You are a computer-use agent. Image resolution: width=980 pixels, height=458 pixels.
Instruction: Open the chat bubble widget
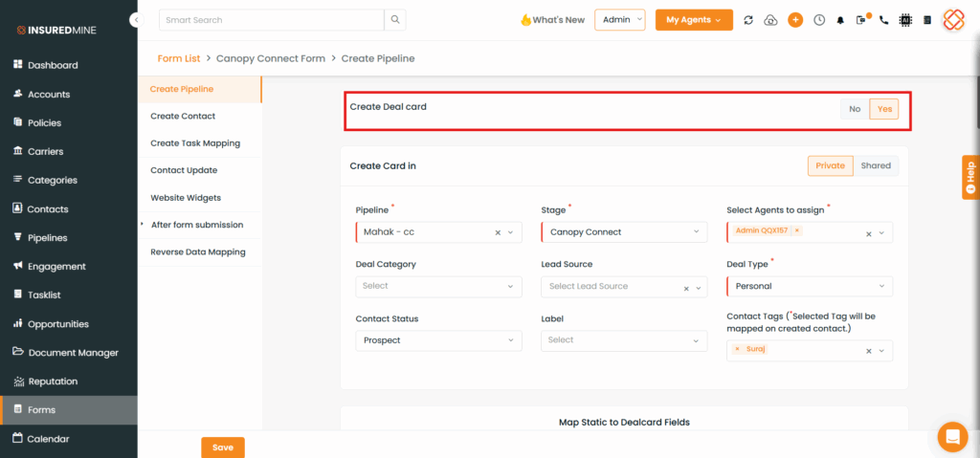(952, 437)
